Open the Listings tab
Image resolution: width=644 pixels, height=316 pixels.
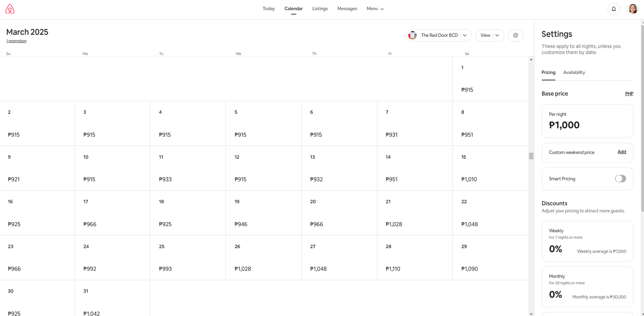click(x=320, y=9)
